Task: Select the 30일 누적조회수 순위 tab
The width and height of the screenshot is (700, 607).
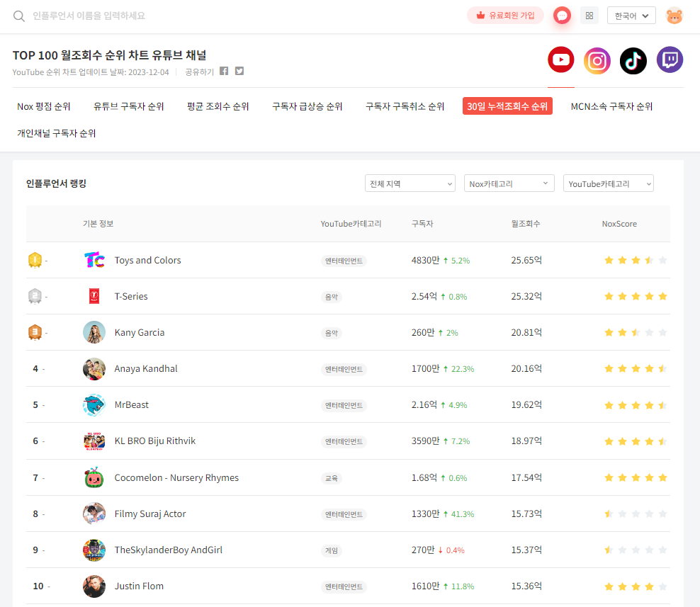Action: coord(507,106)
